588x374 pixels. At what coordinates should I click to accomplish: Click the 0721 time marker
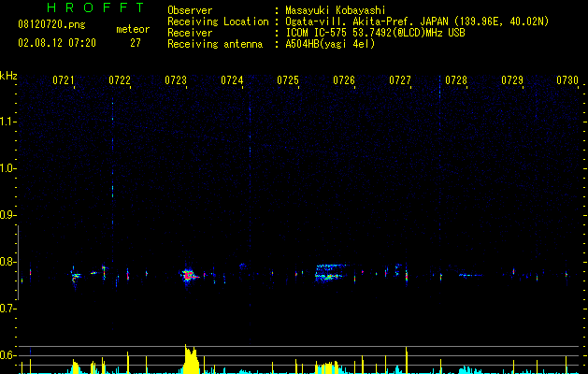tap(64, 80)
